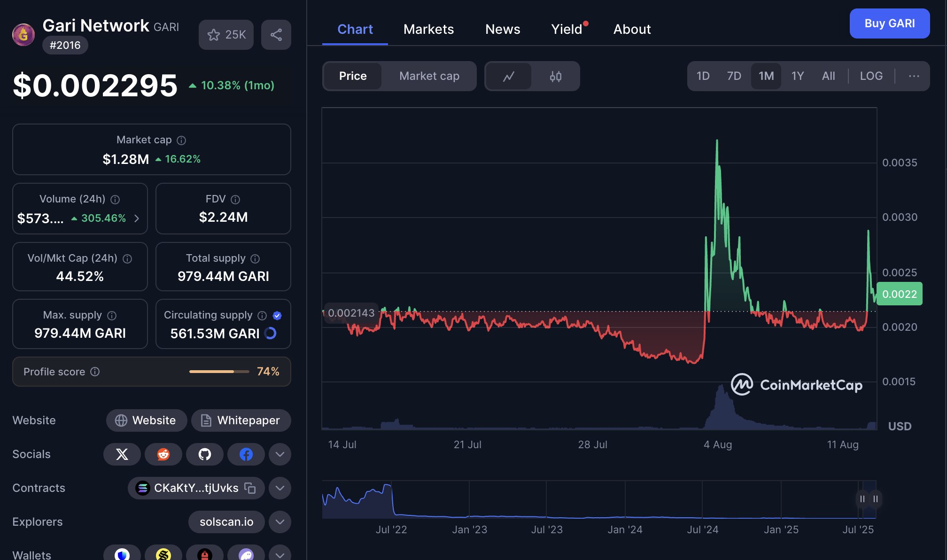The height and width of the screenshot is (560, 947).
Task: Select the 7D time range
Action: point(734,76)
